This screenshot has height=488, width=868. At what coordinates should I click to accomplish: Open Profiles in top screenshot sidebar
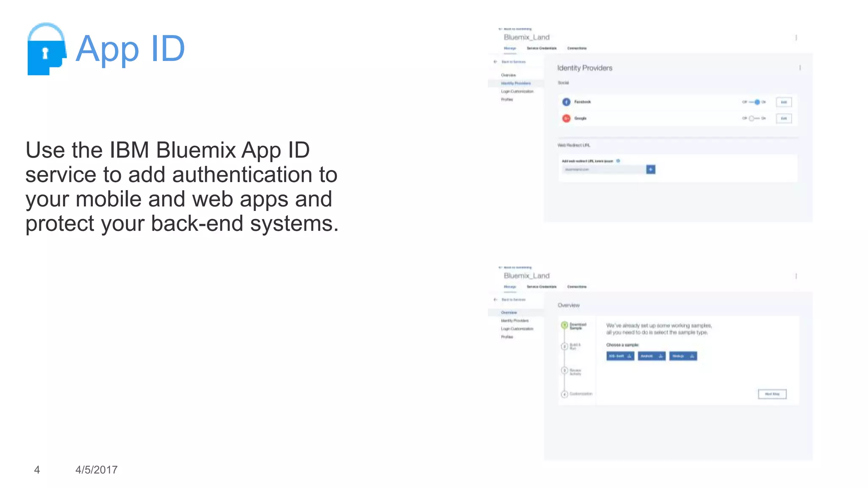click(x=507, y=100)
